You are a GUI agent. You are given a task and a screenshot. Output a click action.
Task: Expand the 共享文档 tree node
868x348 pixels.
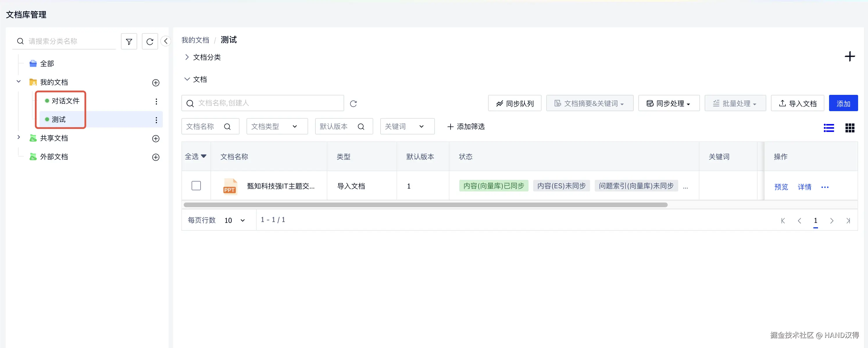pos(19,138)
